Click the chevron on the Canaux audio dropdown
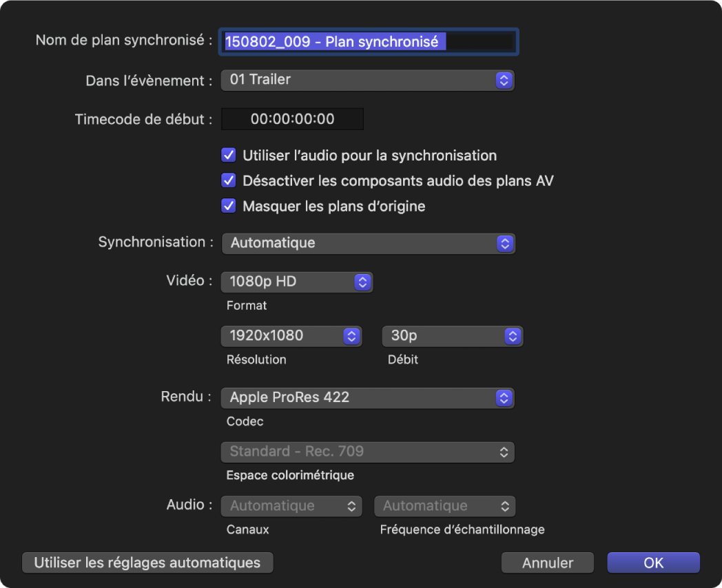Screen dimensions: 722x588 point(352,506)
